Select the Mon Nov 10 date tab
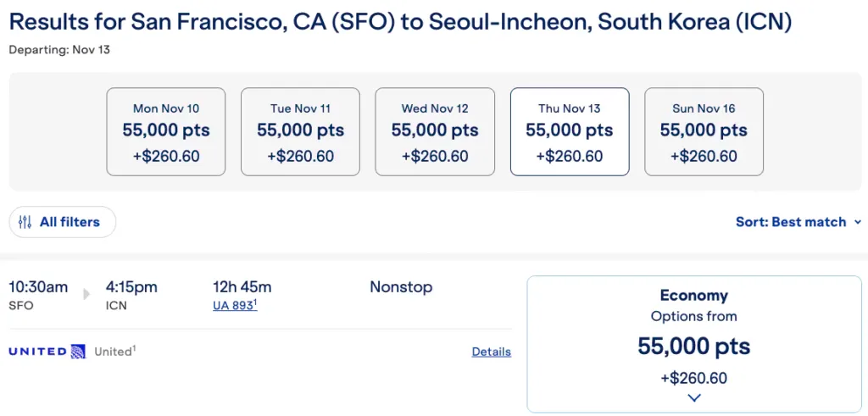Screen dimensions: 868x416 click(166, 131)
